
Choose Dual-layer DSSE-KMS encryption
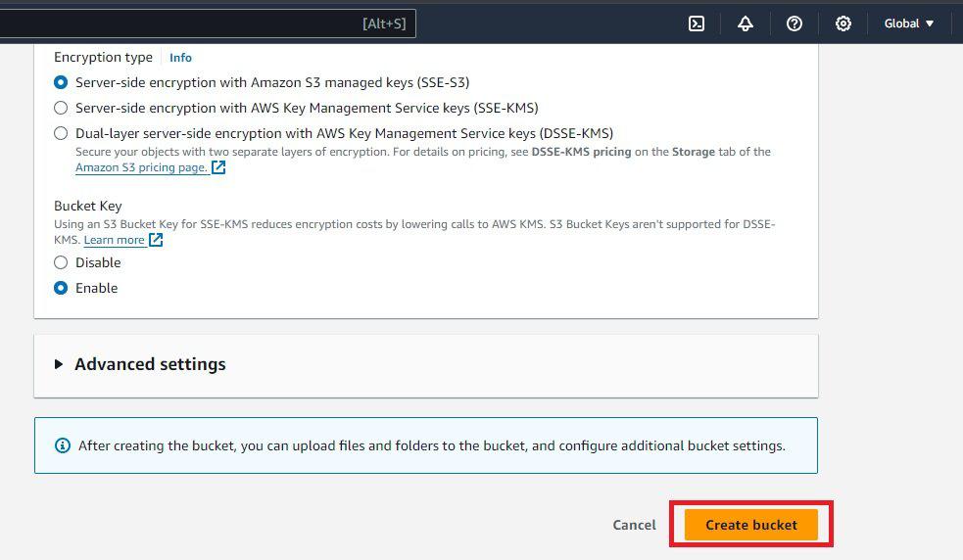click(x=61, y=133)
